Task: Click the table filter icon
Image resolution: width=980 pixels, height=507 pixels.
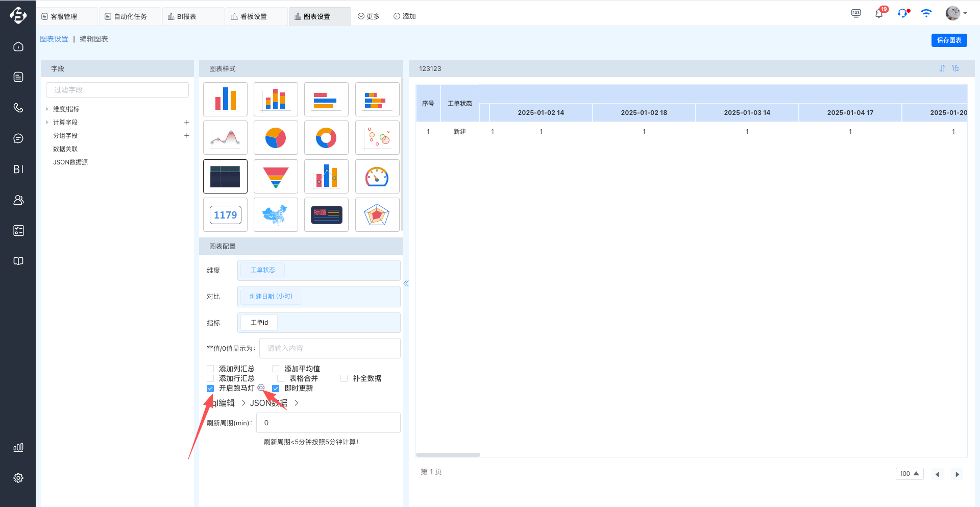Action: [955, 68]
